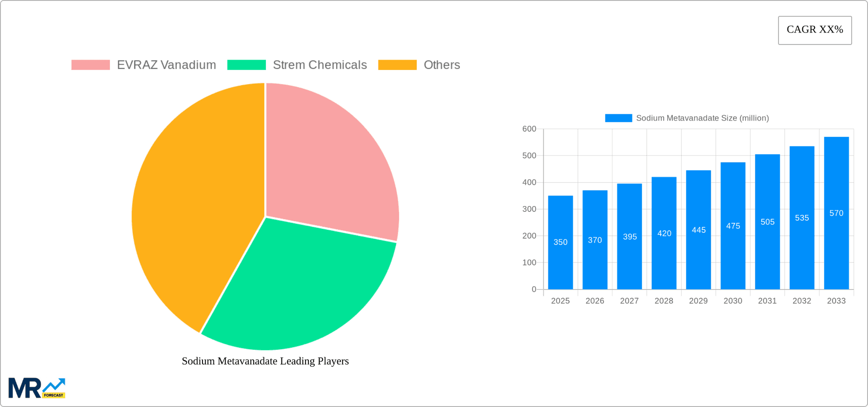Toggle the EVRAZ Vanadium legend entry
Viewport: 868px width, 407px height.
point(167,65)
